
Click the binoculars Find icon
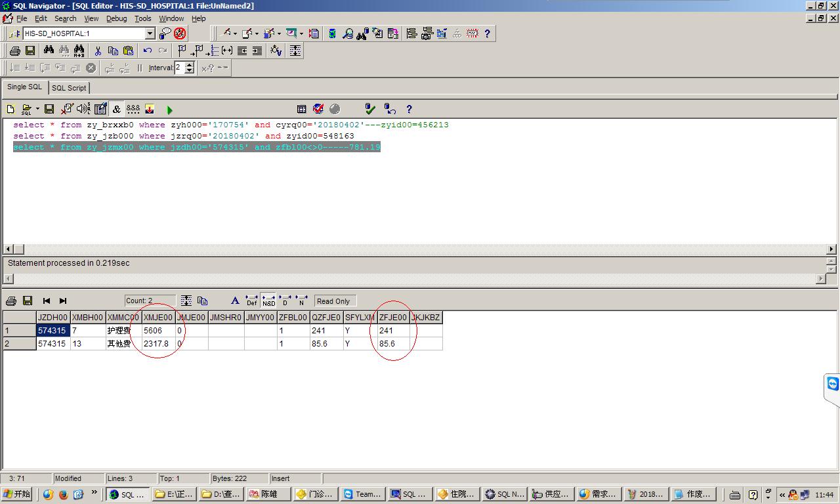tap(49, 51)
